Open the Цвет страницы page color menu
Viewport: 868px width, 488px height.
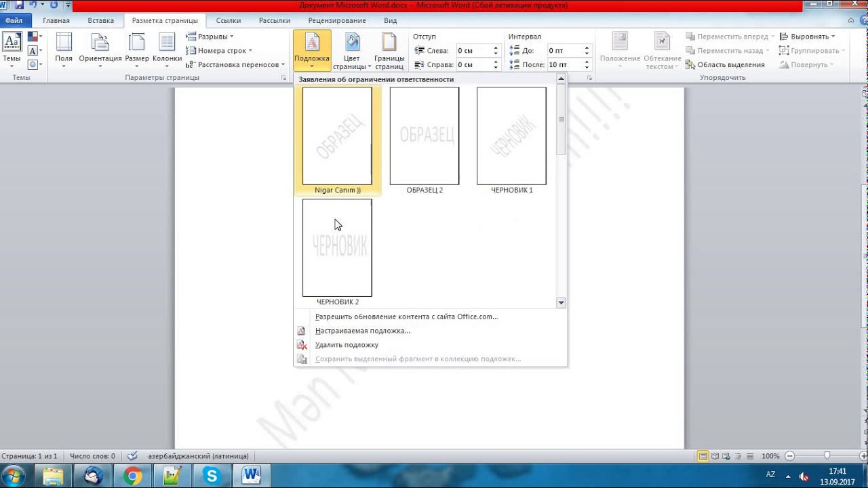click(x=351, y=50)
